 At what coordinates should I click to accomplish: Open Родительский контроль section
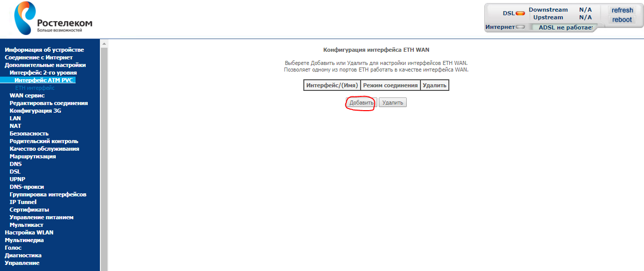pyautogui.click(x=44, y=141)
